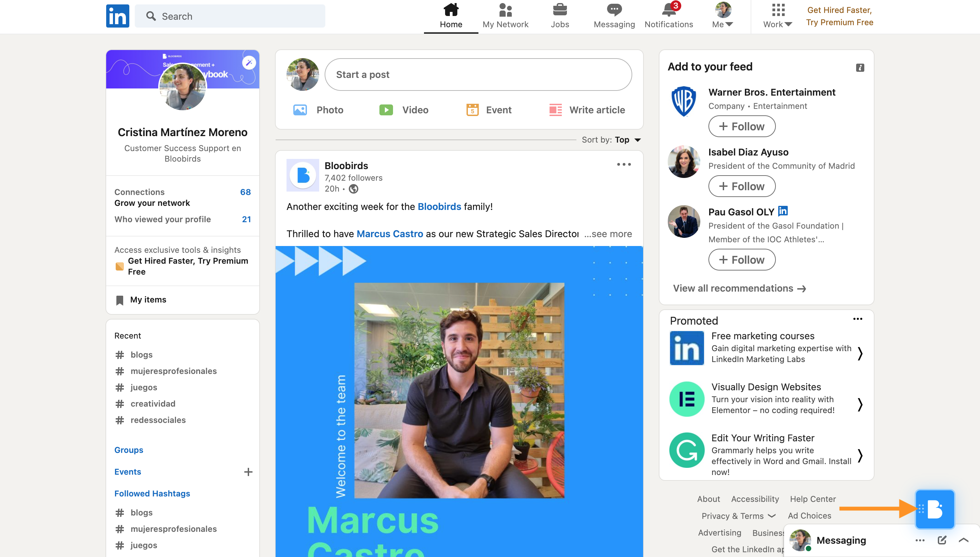This screenshot has height=557, width=980.
Task: Open followed hashtag mujeresprofesionales
Action: click(x=166, y=529)
